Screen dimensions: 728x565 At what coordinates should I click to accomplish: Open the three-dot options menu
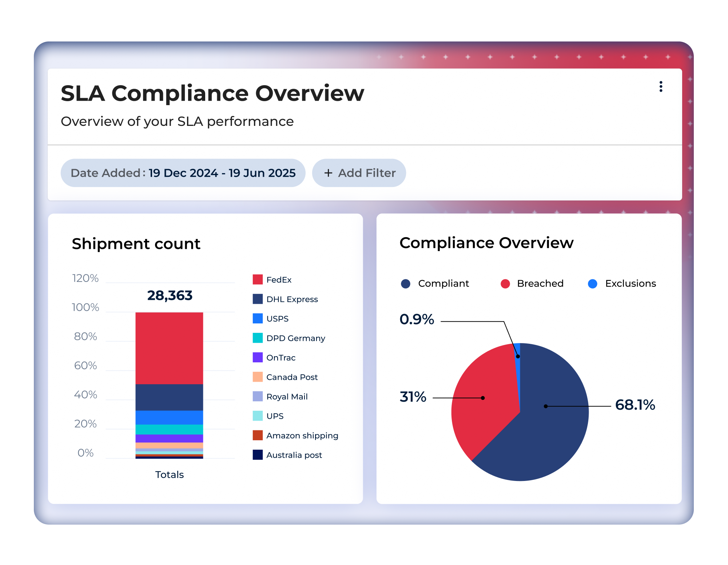(661, 87)
